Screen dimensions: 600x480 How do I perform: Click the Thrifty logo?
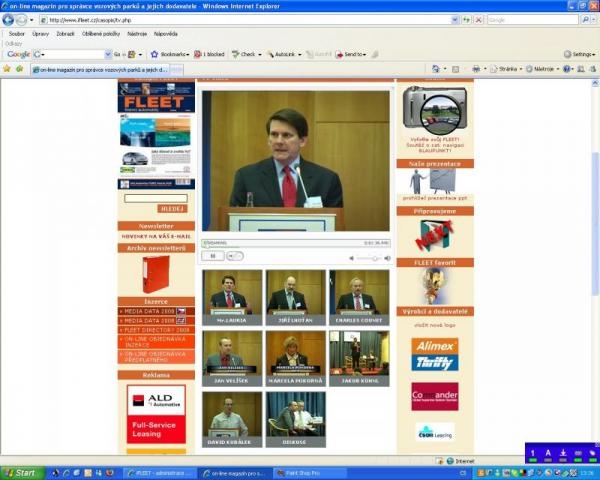pos(435,363)
